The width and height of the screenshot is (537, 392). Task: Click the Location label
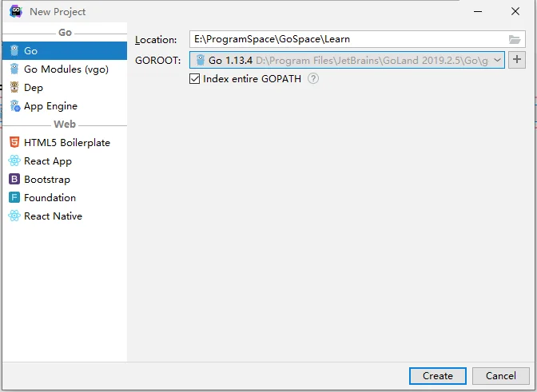click(156, 40)
